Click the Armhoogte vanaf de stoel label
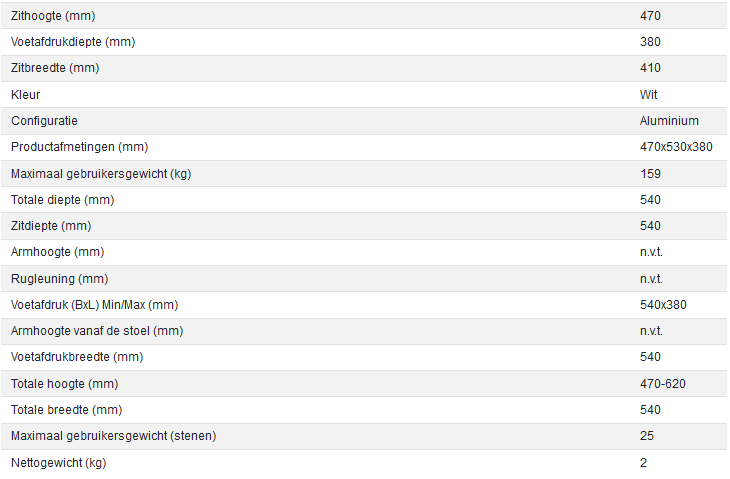The height and width of the screenshot is (479, 730). click(x=97, y=331)
